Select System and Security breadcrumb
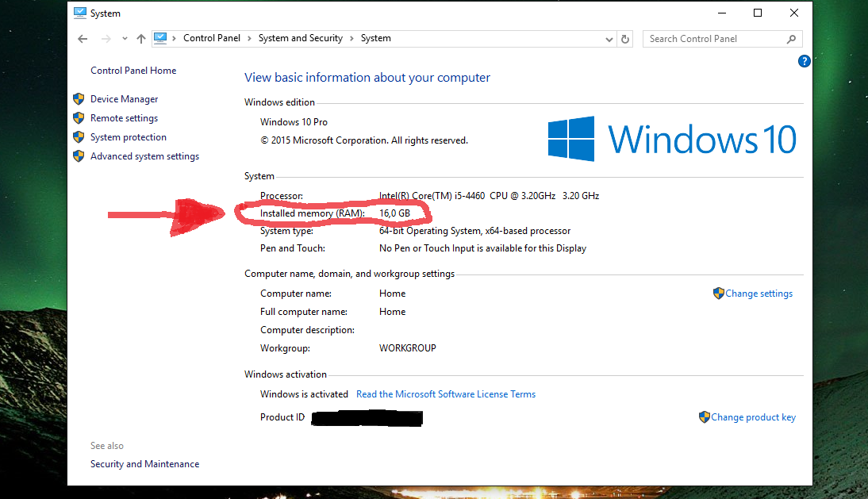 tap(300, 38)
